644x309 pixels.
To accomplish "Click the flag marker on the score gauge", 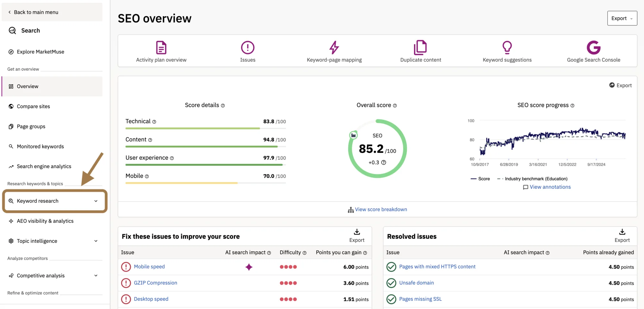I will [x=353, y=135].
